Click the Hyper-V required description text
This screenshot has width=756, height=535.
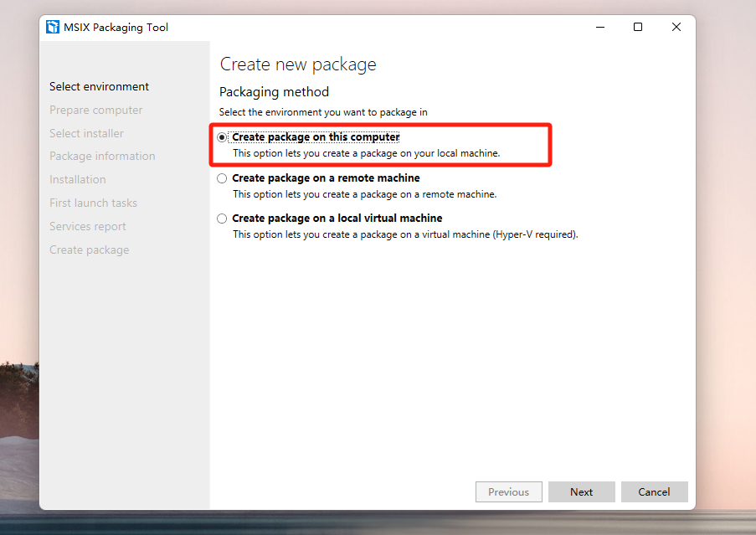pos(405,234)
